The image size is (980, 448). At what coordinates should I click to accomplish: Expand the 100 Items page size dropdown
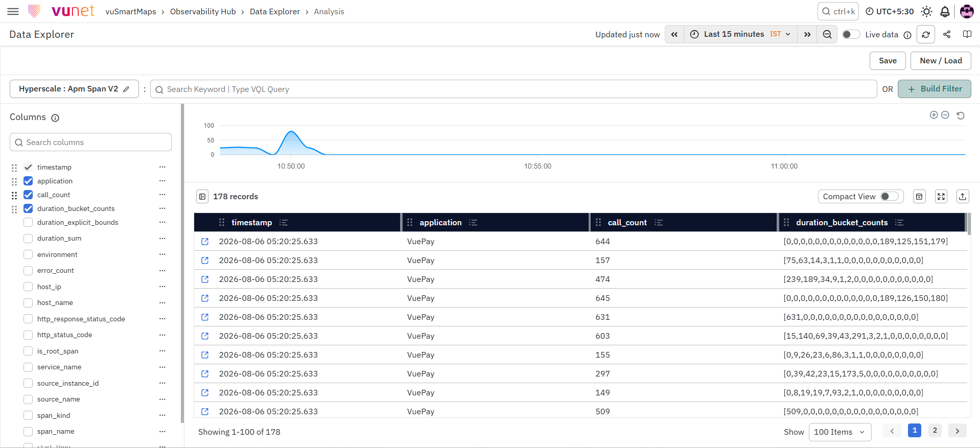coord(840,432)
